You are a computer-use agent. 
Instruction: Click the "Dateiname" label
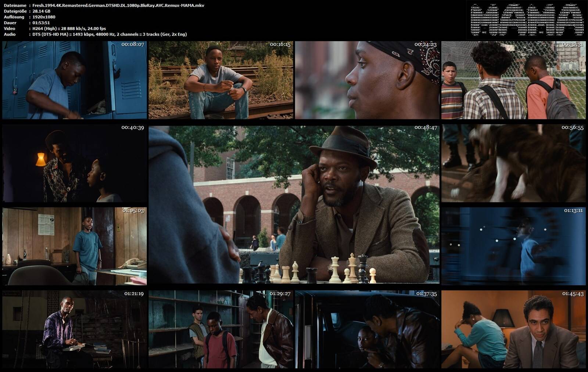[x=15, y=6]
